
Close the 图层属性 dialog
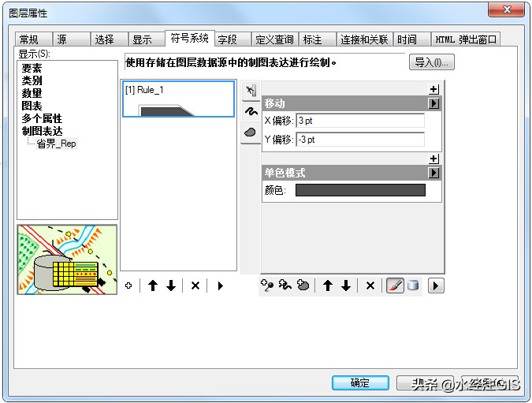point(507,9)
